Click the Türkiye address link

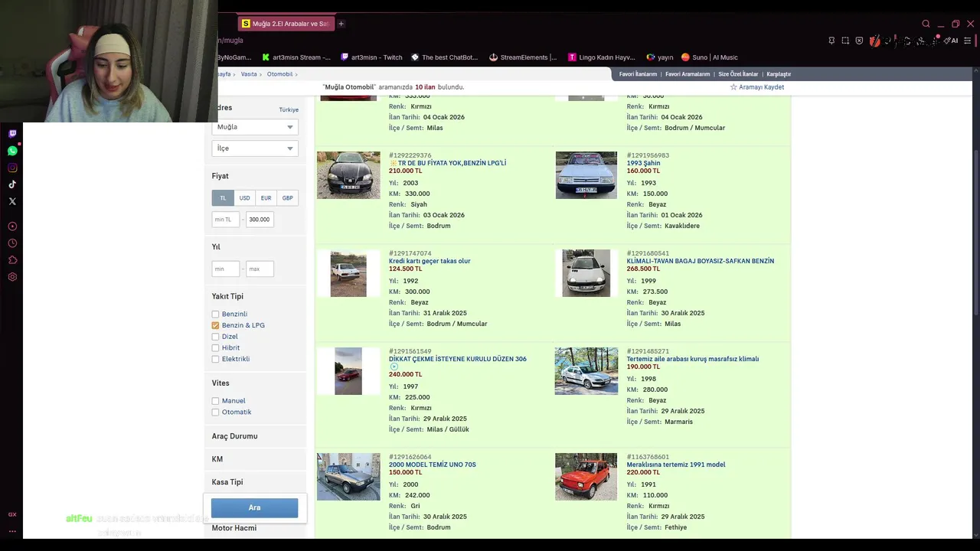289,109
